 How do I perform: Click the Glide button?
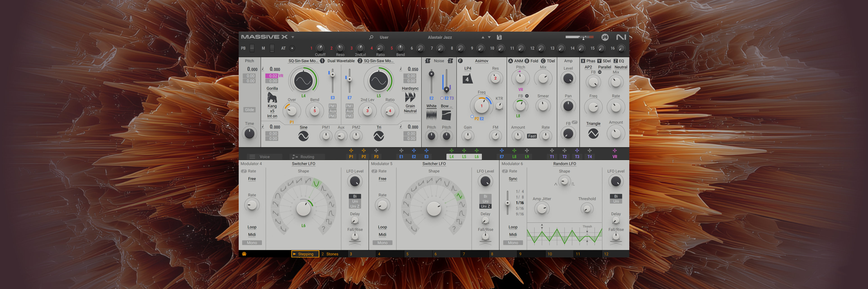249,110
